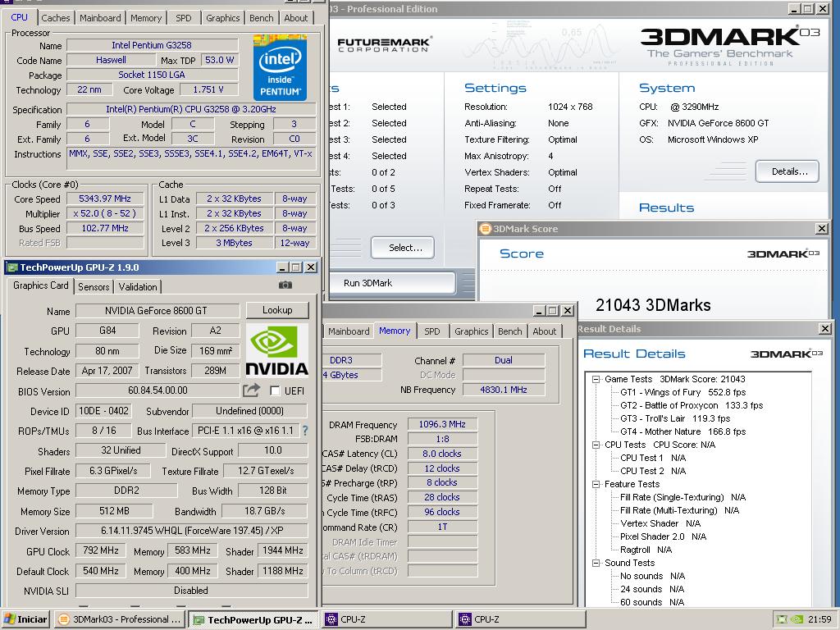Click the NVIDIA system tray icon

(797, 619)
